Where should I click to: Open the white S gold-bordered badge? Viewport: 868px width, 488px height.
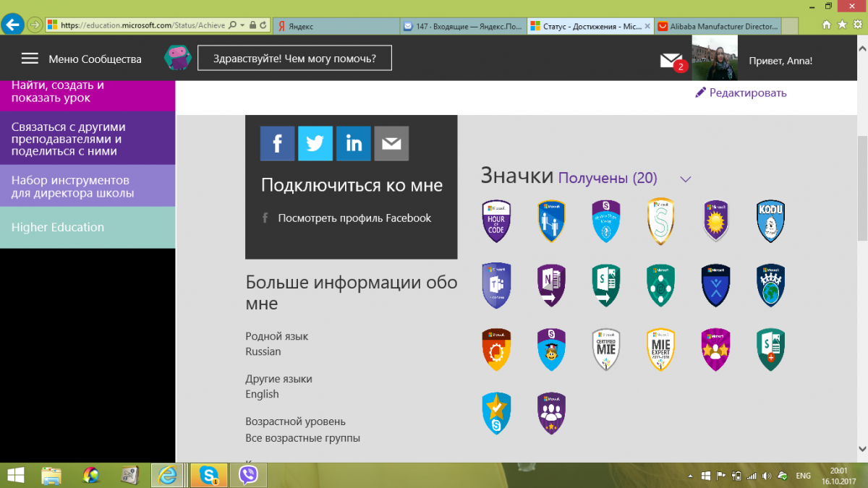pos(661,221)
